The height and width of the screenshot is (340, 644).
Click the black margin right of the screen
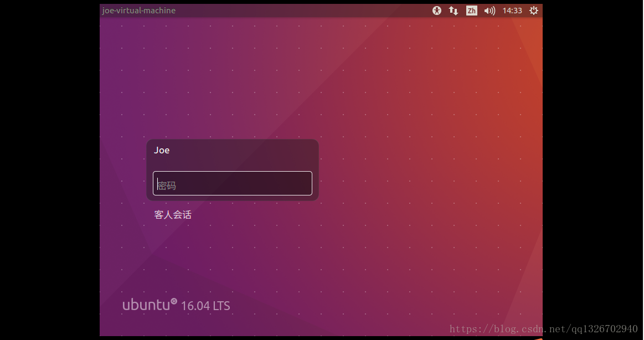(x=593, y=166)
